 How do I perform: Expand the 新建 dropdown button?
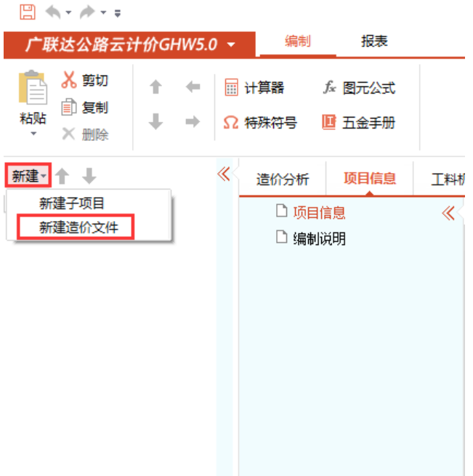pyautogui.click(x=29, y=176)
